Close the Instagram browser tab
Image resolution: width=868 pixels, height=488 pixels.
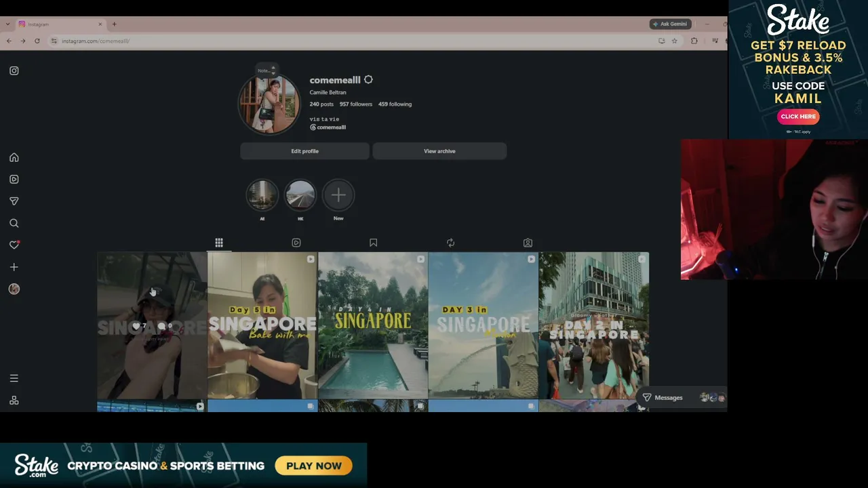(x=100, y=24)
